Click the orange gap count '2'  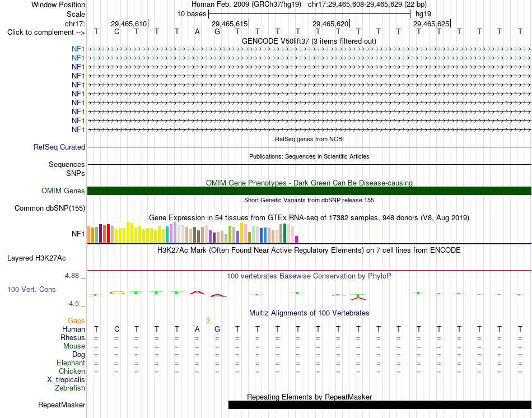tap(208, 321)
